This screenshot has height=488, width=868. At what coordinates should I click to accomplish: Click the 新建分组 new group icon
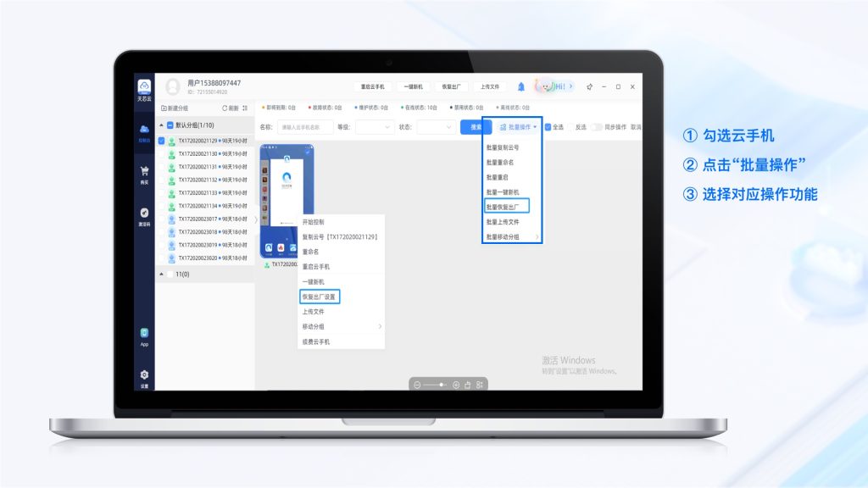point(164,108)
